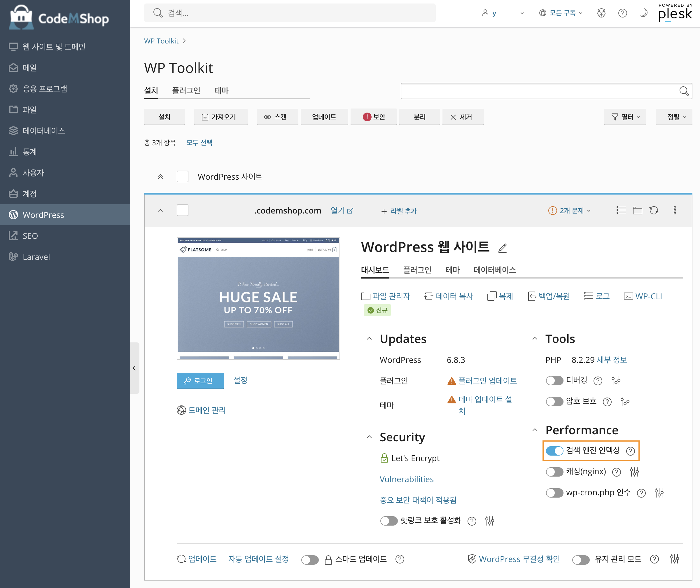The image size is (700, 588).
Task: Click the blue 로그인 button
Action: click(x=200, y=381)
